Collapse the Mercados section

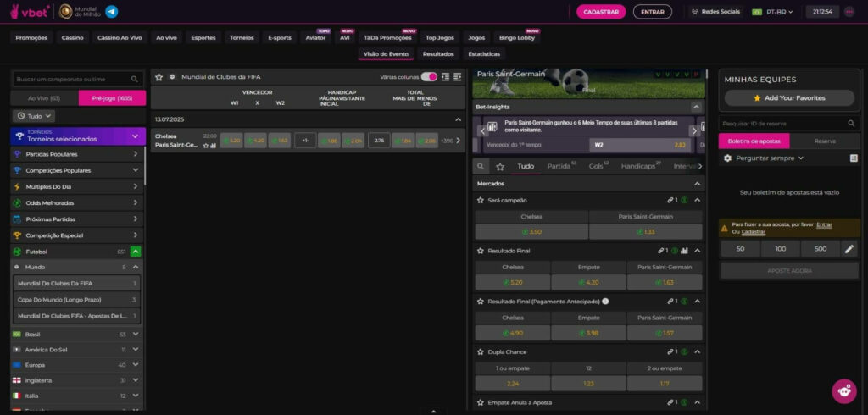(697, 184)
